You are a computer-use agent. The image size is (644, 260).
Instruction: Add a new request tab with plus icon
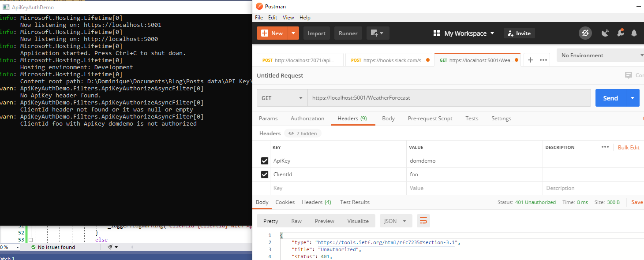(x=531, y=60)
